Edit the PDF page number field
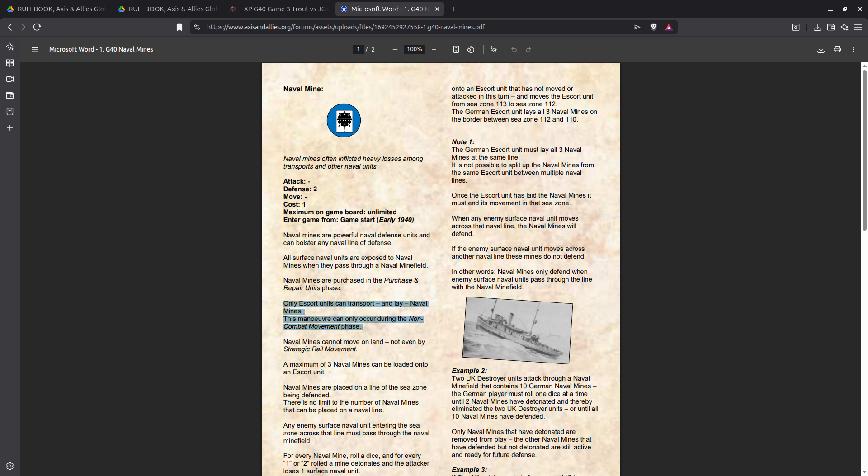 point(358,49)
